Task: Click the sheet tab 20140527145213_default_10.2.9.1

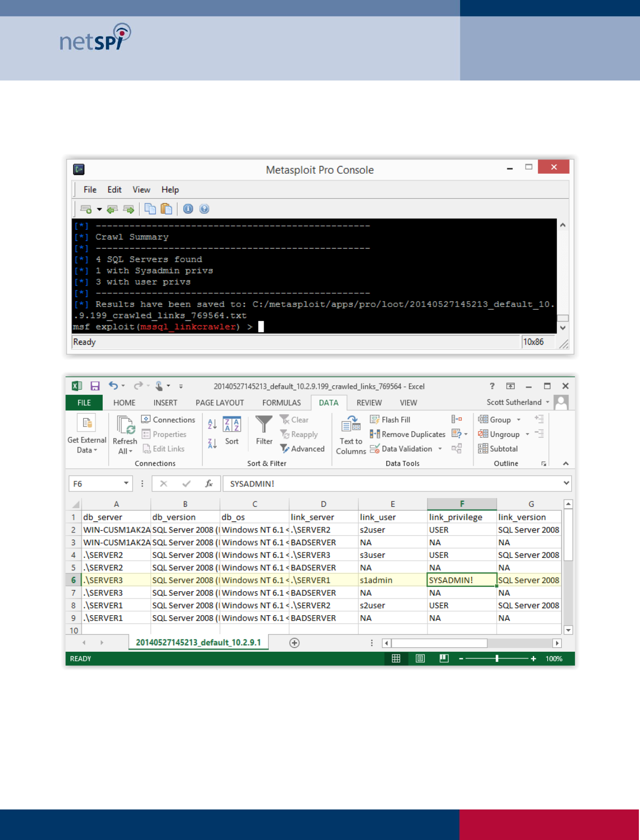Action: pos(198,642)
